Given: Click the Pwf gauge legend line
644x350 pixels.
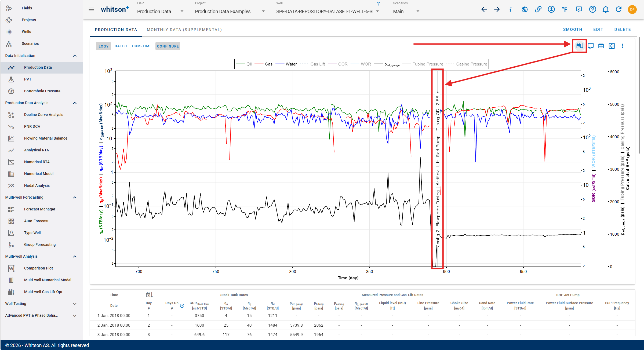Looking at the screenshot, I should pyautogui.click(x=379, y=64).
